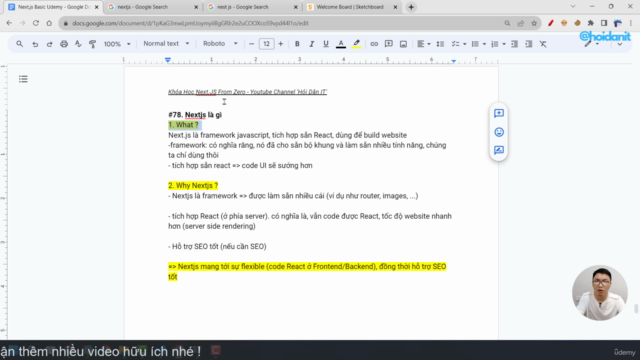The image size is (640, 360).
Task: Open the document outline icon
Action: 23,79
